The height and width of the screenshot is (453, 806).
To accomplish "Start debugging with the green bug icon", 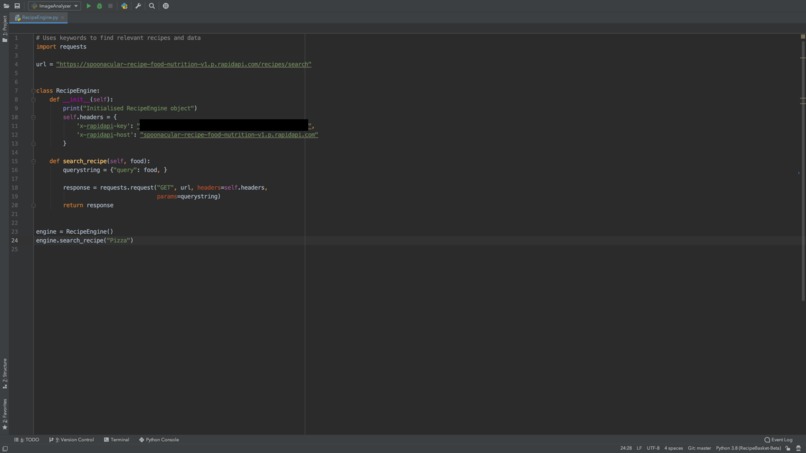I will [99, 6].
